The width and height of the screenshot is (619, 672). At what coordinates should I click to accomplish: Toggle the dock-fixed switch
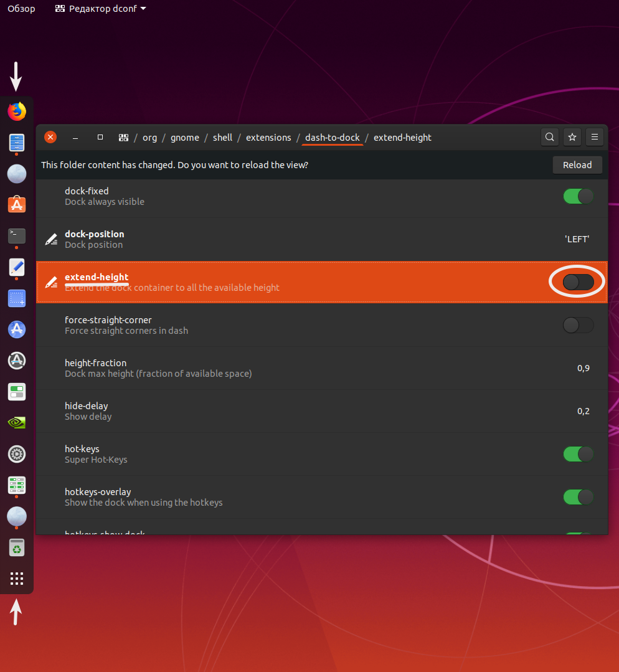coord(579,196)
